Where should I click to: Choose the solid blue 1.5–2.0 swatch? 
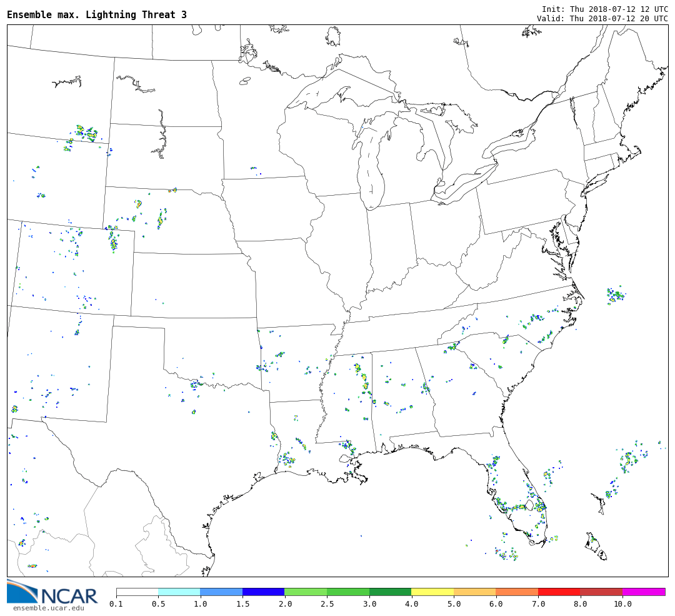pos(263,592)
